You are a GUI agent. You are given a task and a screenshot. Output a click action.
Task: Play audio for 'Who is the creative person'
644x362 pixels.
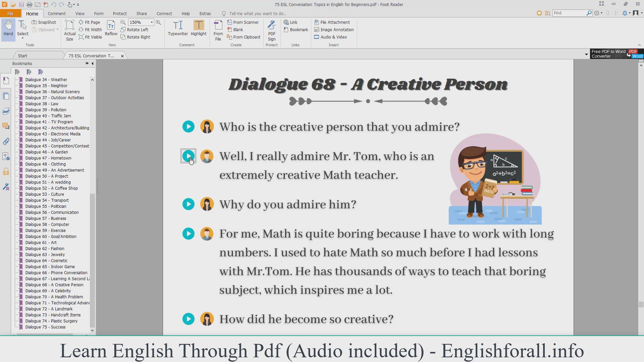(x=189, y=126)
